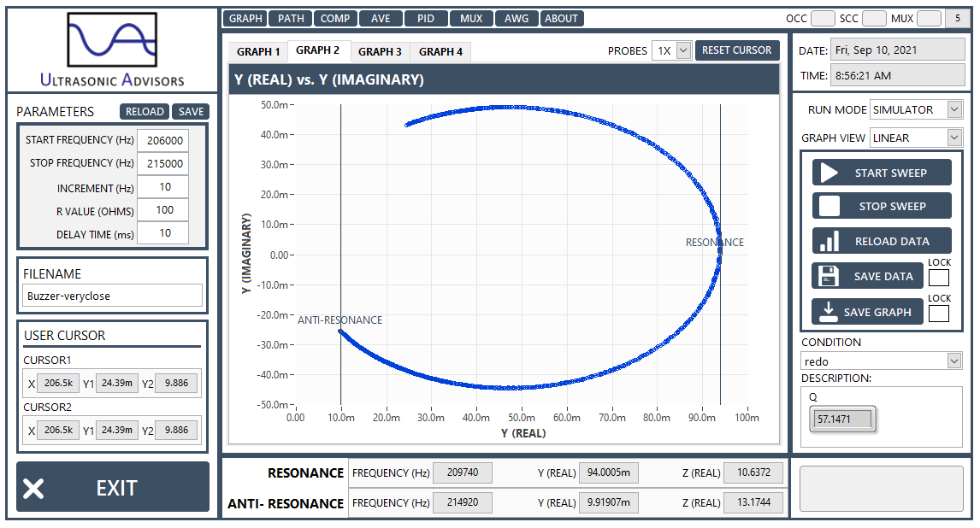
Task: Click the DATE field Fri, Sep 10, 2021
Action: (898, 50)
